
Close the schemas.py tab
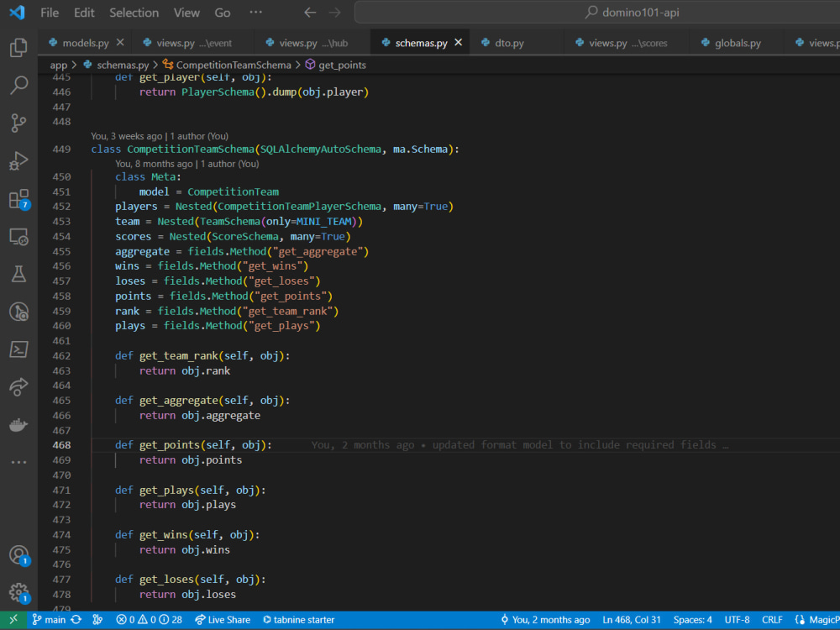(458, 42)
